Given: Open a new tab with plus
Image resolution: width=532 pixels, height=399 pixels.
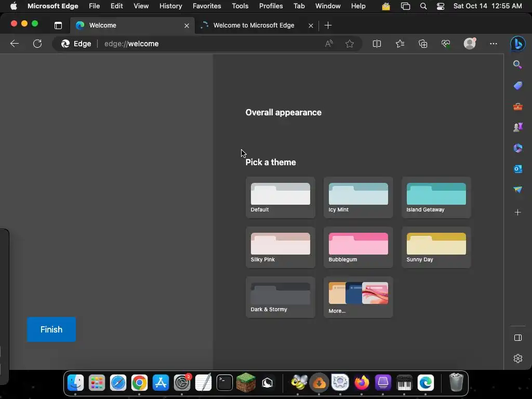Looking at the screenshot, I should click(328, 25).
